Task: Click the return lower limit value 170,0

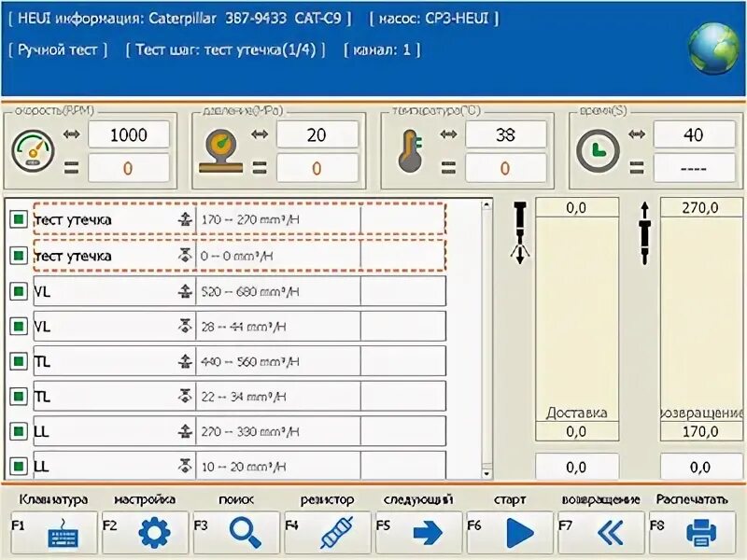Action: pyautogui.click(x=701, y=431)
